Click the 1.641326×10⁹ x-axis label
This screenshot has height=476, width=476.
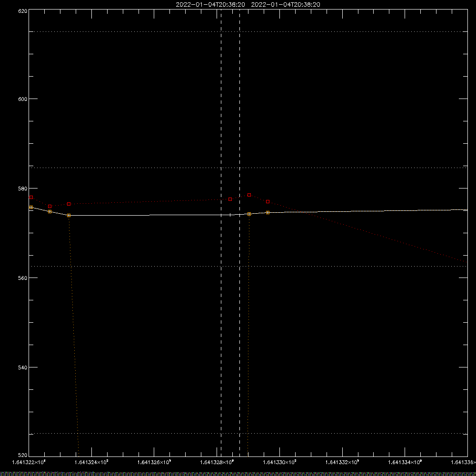tap(154, 462)
